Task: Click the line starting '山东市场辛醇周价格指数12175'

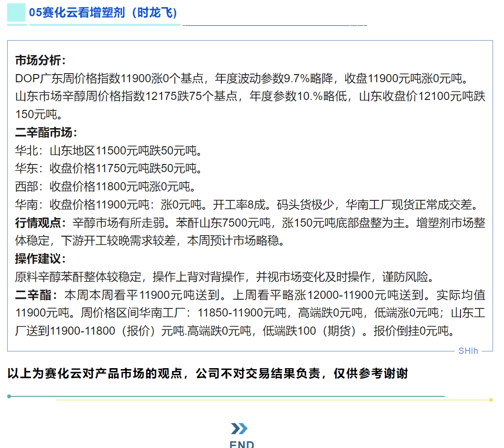Action: point(250,96)
